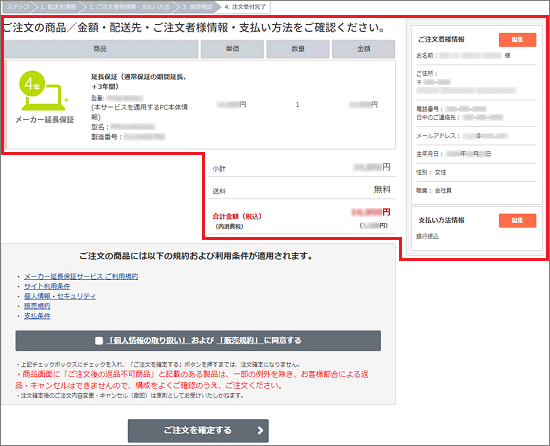Click the heading ご注文の商品には以下の規約および利用条件が適用されます。

click(x=196, y=256)
